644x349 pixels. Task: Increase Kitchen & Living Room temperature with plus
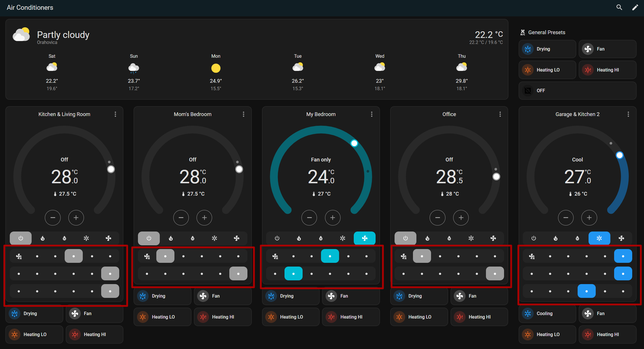pos(76,218)
